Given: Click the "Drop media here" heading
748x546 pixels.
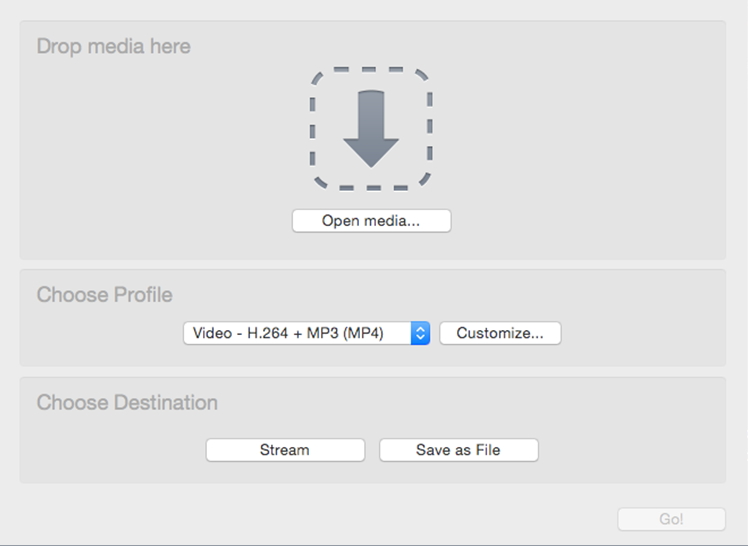Looking at the screenshot, I should click(x=113, y=47).
